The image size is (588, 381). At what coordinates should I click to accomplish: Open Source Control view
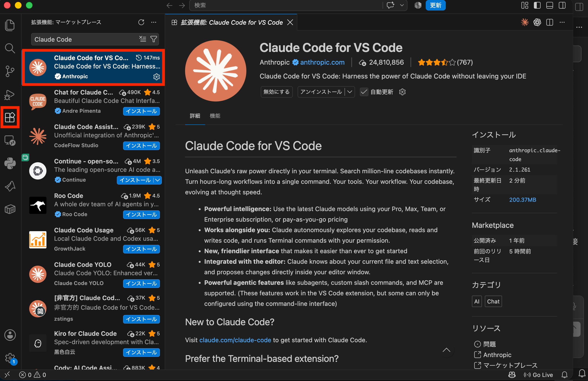(x=10, y=71)
